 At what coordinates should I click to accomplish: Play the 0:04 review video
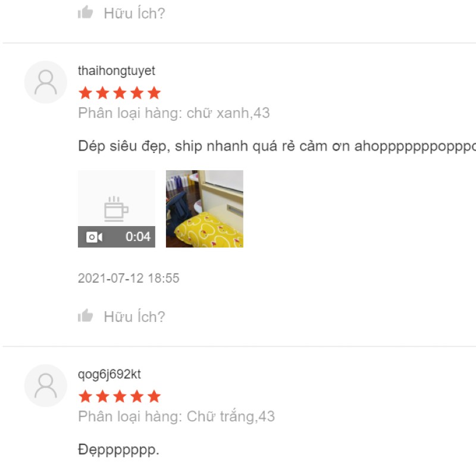(x=117, y=209)
